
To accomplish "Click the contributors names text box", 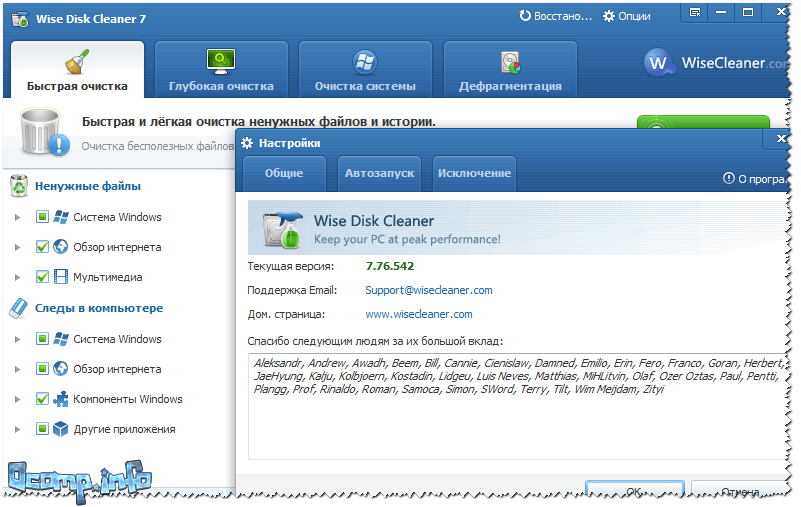I will pyautogui.click(x=518, y=406).
